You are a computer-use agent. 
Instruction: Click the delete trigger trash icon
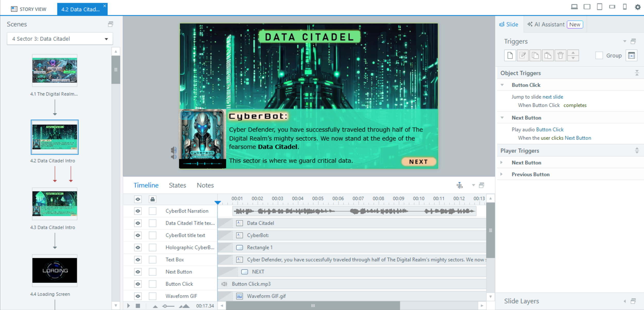[x=560, y=55]
